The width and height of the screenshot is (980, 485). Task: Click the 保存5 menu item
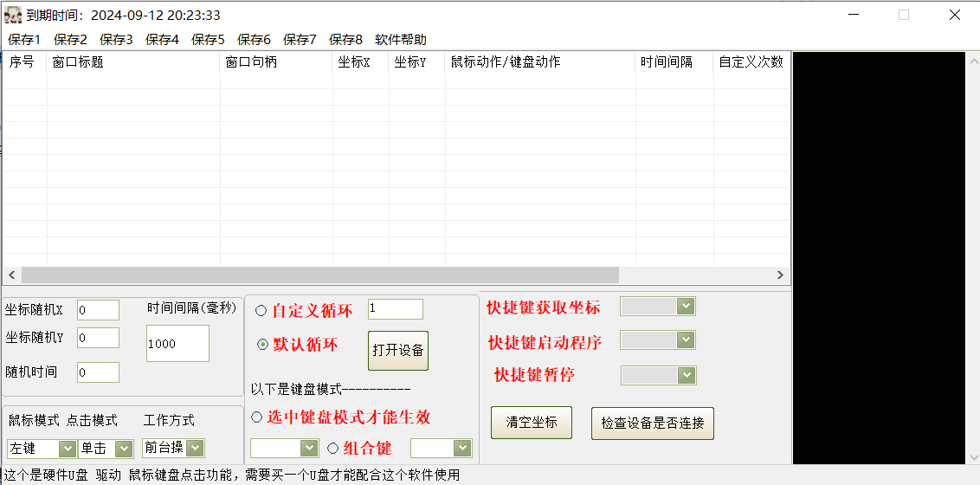click(208, 40)
